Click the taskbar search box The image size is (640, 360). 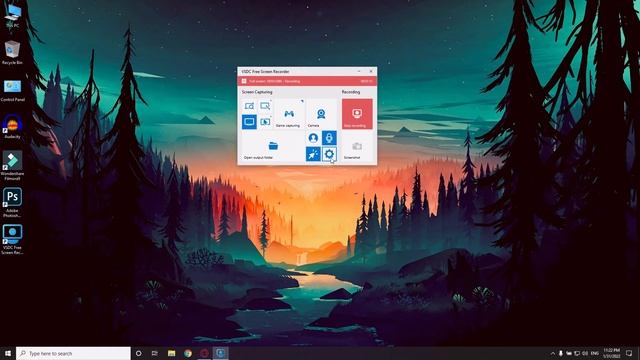click(73, 353)
